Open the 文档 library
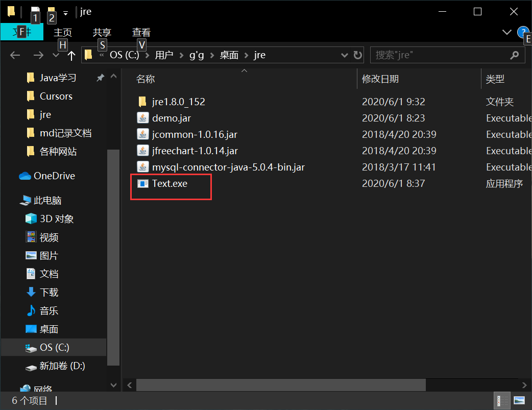 click(42, 274)
